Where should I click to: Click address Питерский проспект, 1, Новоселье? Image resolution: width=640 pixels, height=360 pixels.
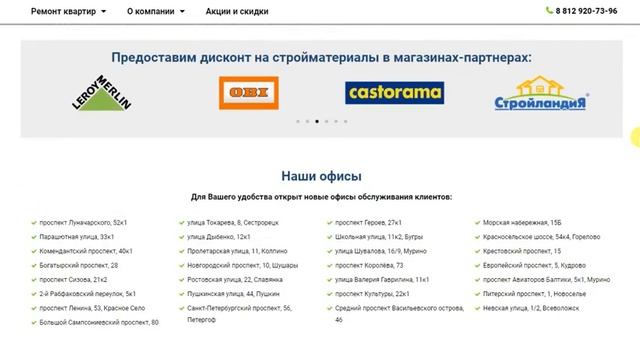coord(534,294)
